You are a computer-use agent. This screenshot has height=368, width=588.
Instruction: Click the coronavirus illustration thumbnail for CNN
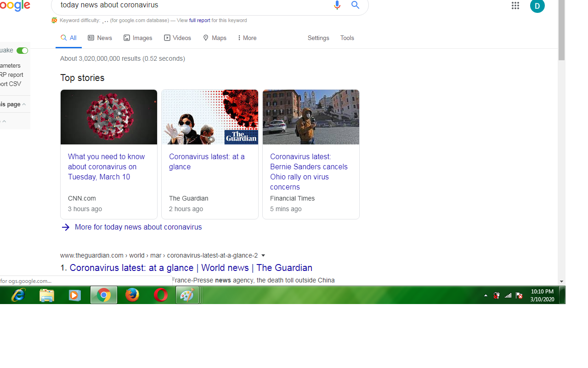(x=109, y=117)
